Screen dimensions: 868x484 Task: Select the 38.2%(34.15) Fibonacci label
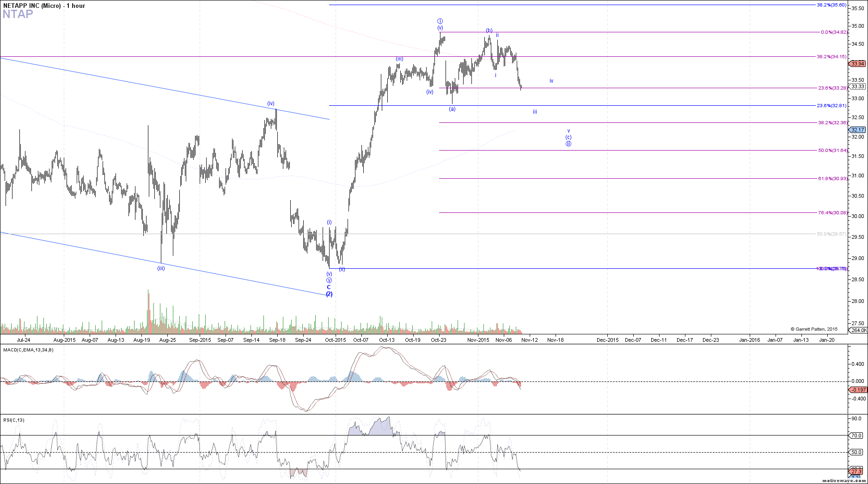click(x=831, y=57)
